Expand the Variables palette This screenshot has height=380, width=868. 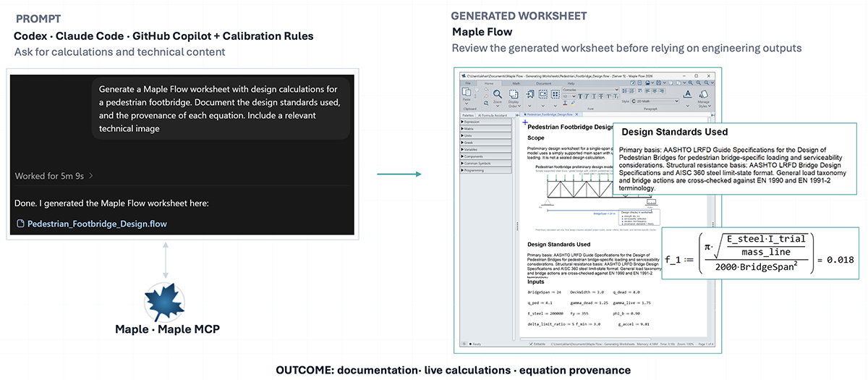point(485,149)
